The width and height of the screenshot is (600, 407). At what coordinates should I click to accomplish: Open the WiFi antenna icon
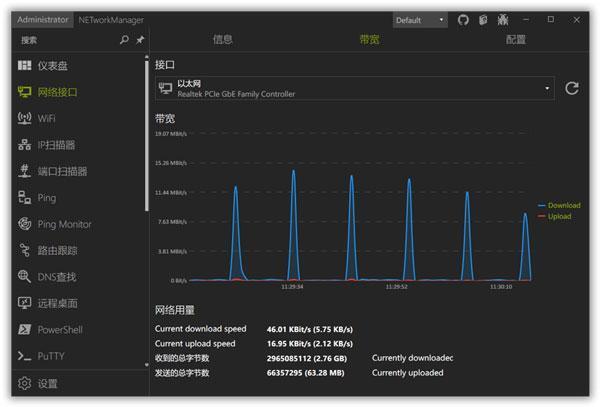point(24,118)
